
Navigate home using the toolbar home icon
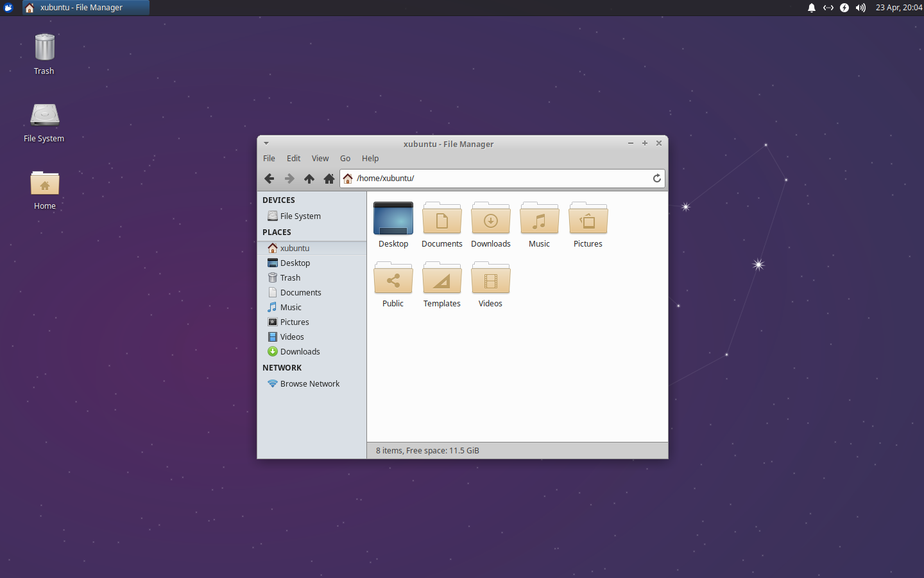pyautogui.click(x=329, y=179)
